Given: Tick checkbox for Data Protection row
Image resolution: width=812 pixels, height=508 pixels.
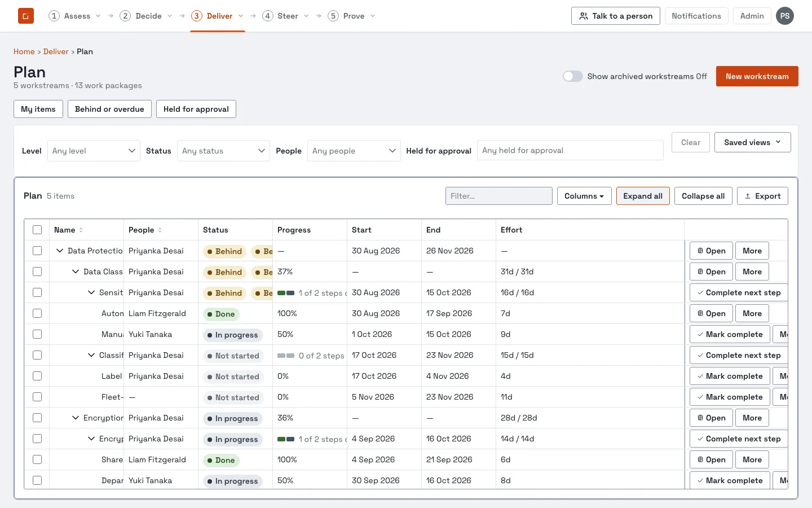Looking at the screenshot, I should [37, 251].
